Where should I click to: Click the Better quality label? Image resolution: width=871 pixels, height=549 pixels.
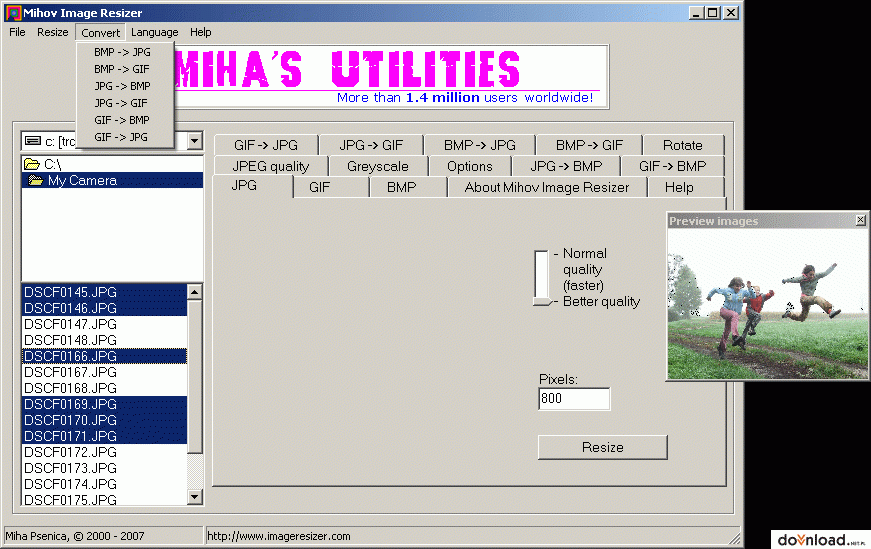[602, 302]
